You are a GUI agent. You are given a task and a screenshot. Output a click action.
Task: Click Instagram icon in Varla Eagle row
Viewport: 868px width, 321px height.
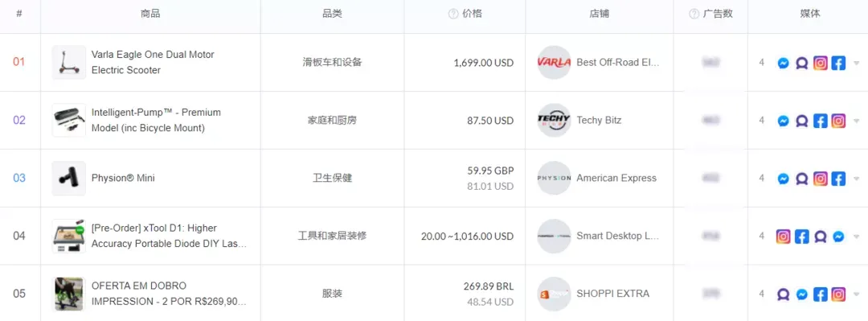tap(821, 64)
